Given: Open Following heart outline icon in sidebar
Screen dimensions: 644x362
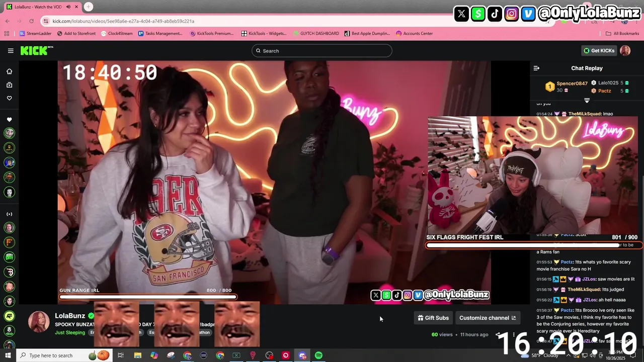Looking at the screenshot, I should (x=9, y=98).
